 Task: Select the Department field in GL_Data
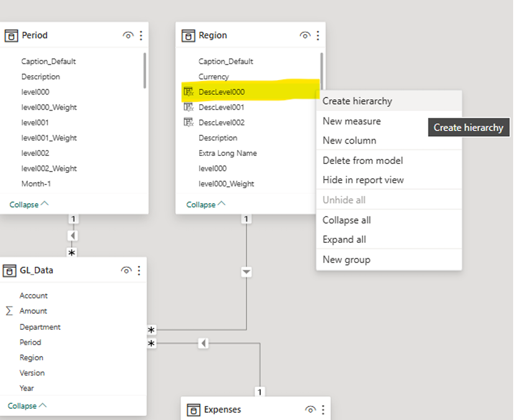[x=40, y=327]
